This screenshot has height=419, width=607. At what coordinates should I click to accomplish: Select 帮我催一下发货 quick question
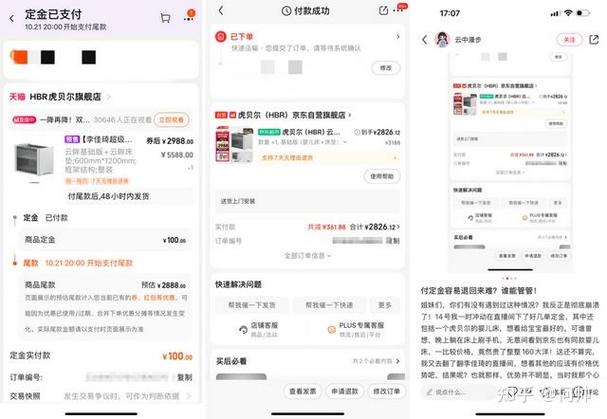[252, 305]
